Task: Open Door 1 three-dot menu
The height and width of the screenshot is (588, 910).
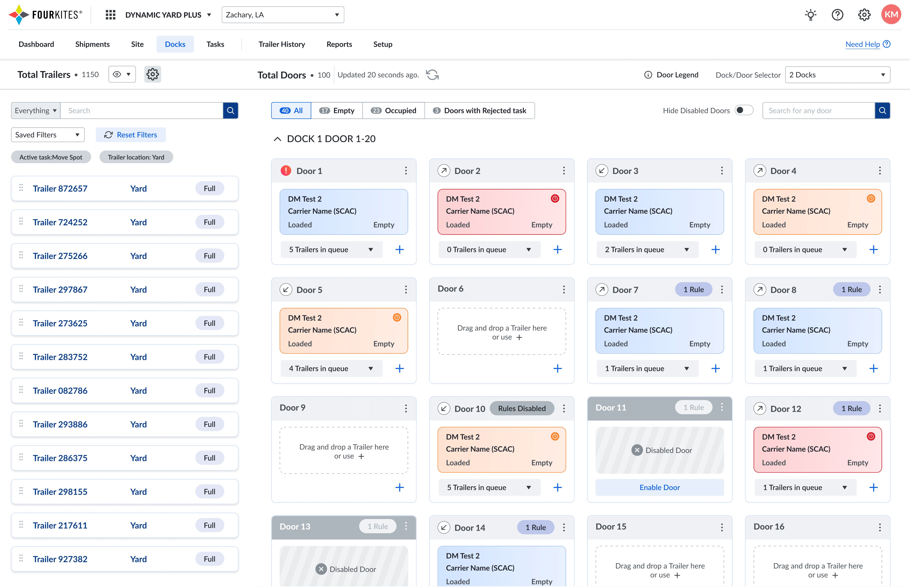Action: [406, 171]
